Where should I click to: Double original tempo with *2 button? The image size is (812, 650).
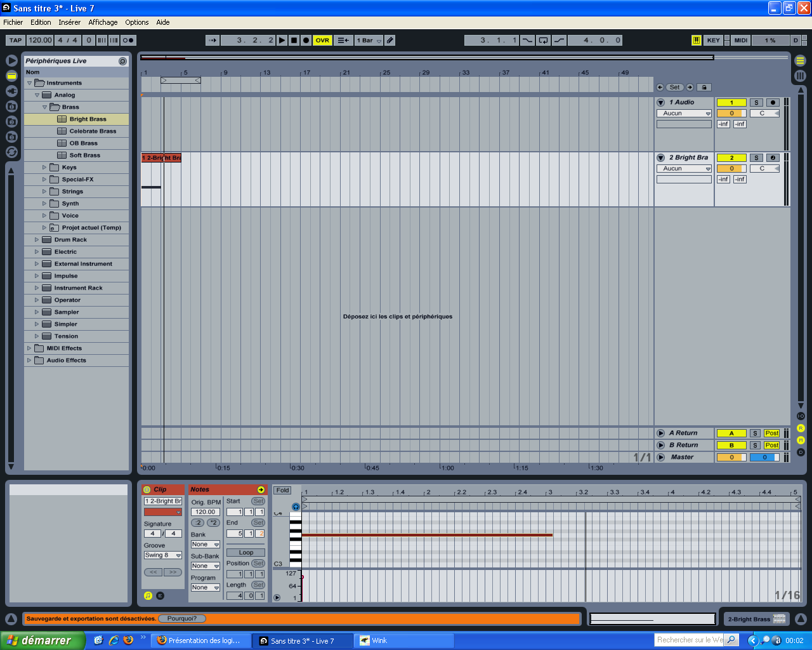tap(214, 522)
